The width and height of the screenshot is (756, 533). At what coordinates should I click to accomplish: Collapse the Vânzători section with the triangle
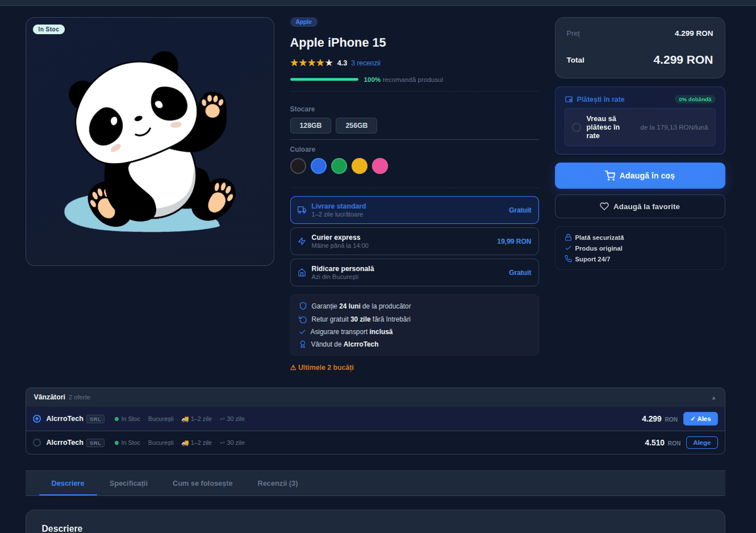714,398
